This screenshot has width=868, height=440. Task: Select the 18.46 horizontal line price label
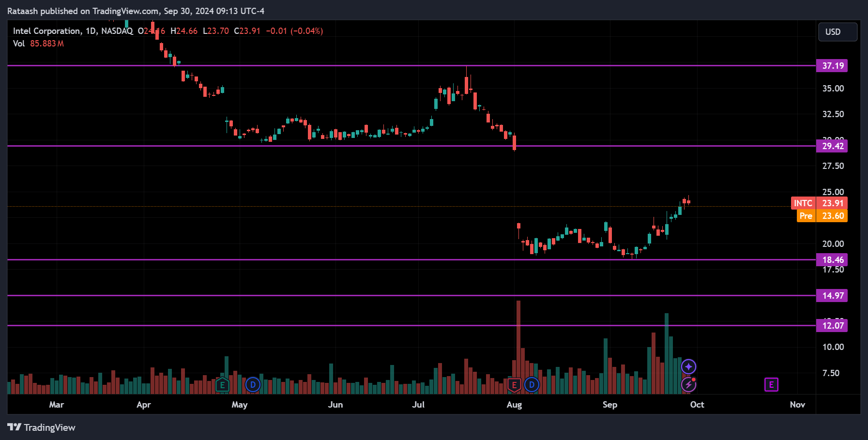point(832,260)
